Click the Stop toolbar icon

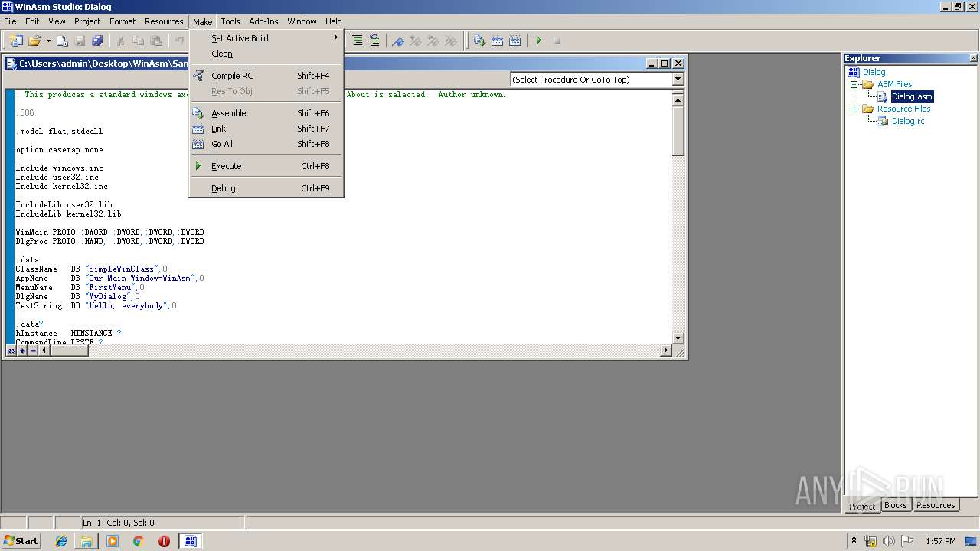coord(557,41)
